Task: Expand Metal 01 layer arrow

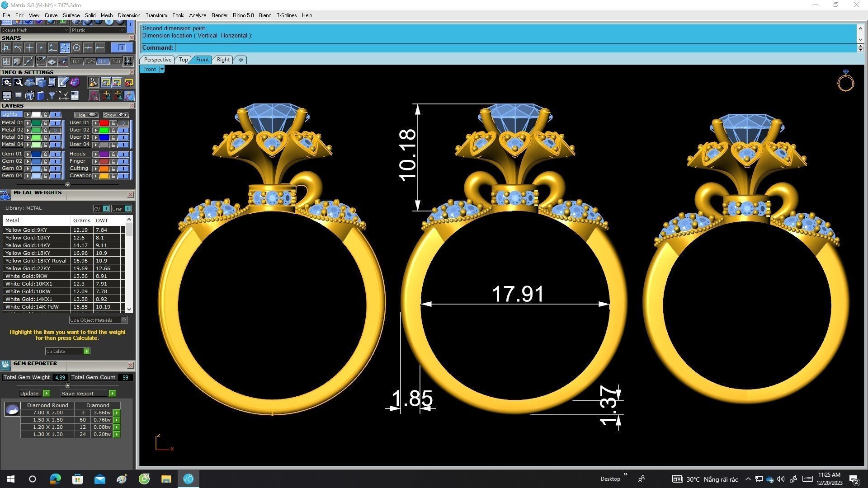Action: point(28,123)
